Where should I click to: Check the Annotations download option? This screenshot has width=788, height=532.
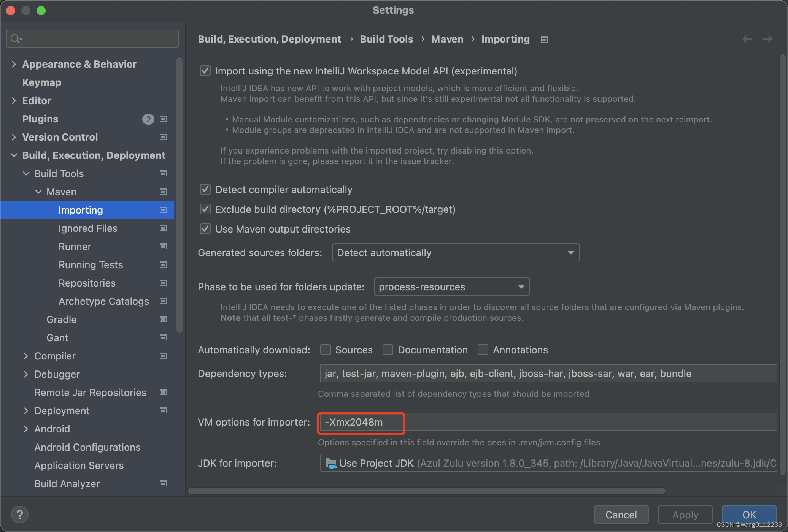483,350
